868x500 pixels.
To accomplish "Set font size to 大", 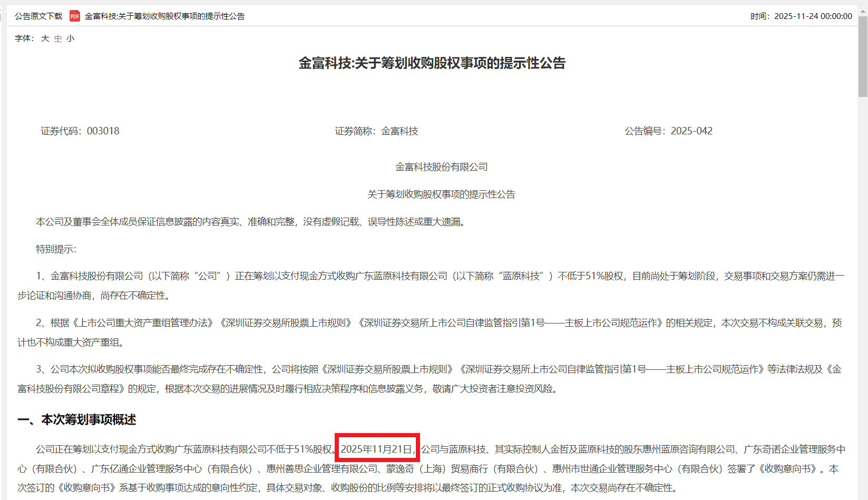I will coord(45,38).
